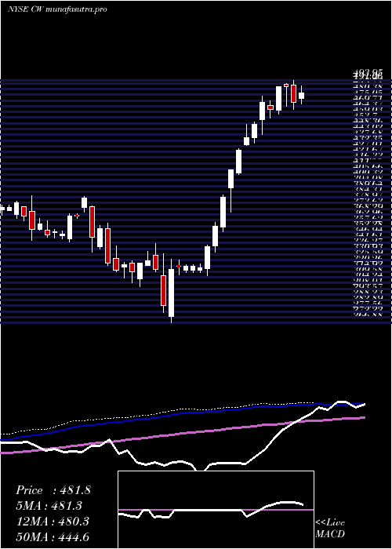Click the lowest long white candlestick

171,291
